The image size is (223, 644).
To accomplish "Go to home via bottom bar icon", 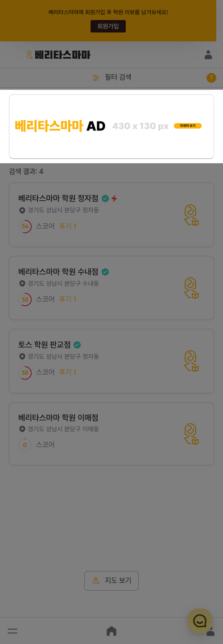I will (x=111, y=631).
